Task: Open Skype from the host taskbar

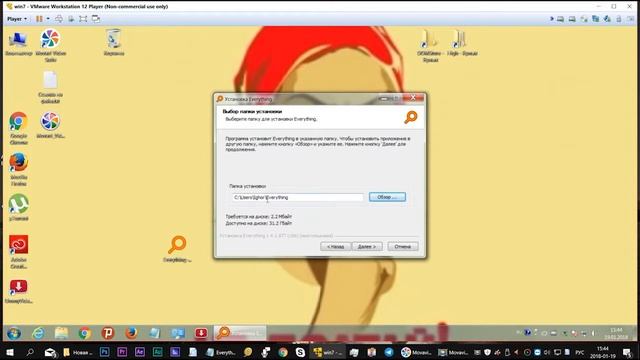Action: click(300, 352)
